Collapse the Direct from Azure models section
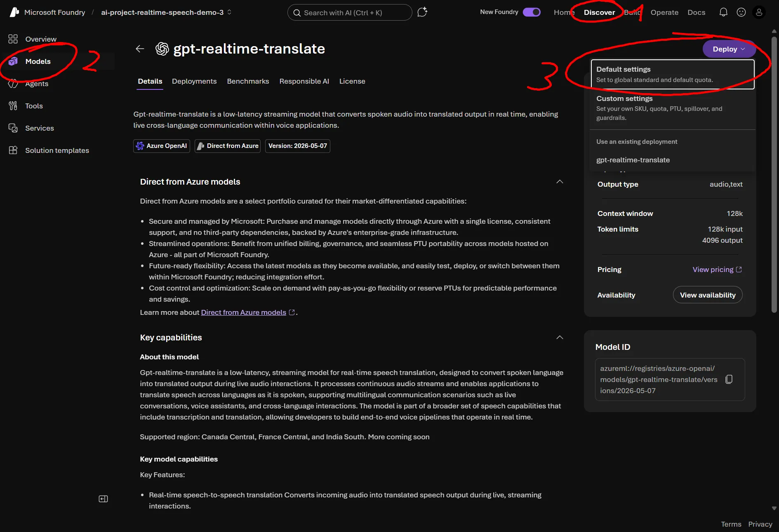This screenshot has height=532, width=779. point(560,182)
